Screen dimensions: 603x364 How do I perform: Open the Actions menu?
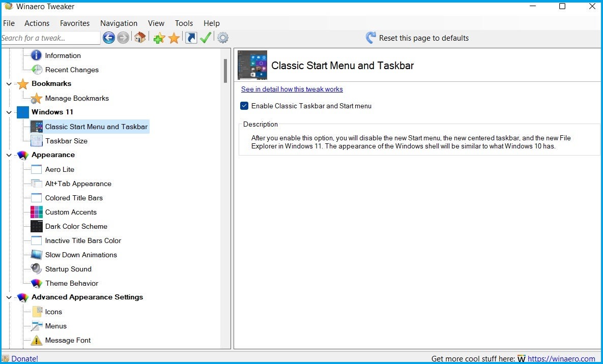coord(37,23)
